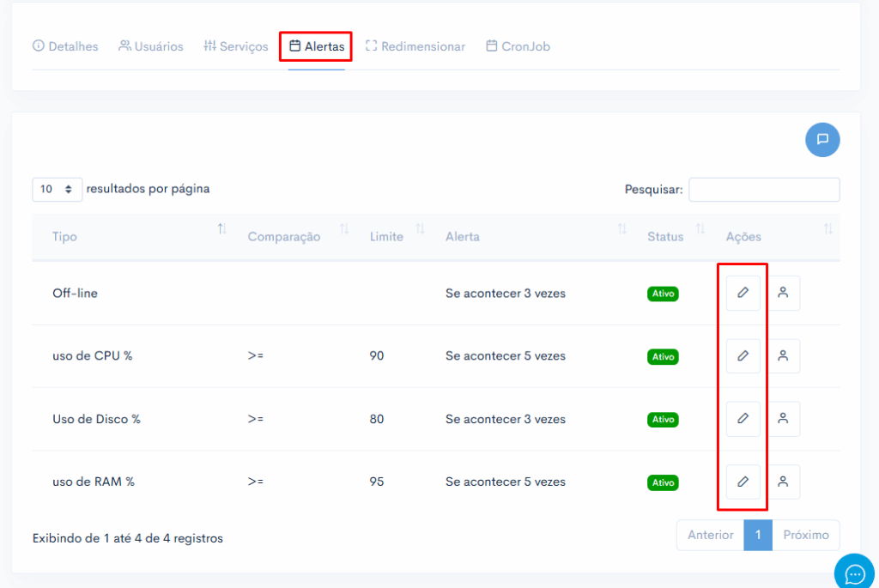This screenshot has height=588, width=879.
Task: Click Ativo badge in uso de RAM % row
Action: pyautogui.click(x=663, y=482)
